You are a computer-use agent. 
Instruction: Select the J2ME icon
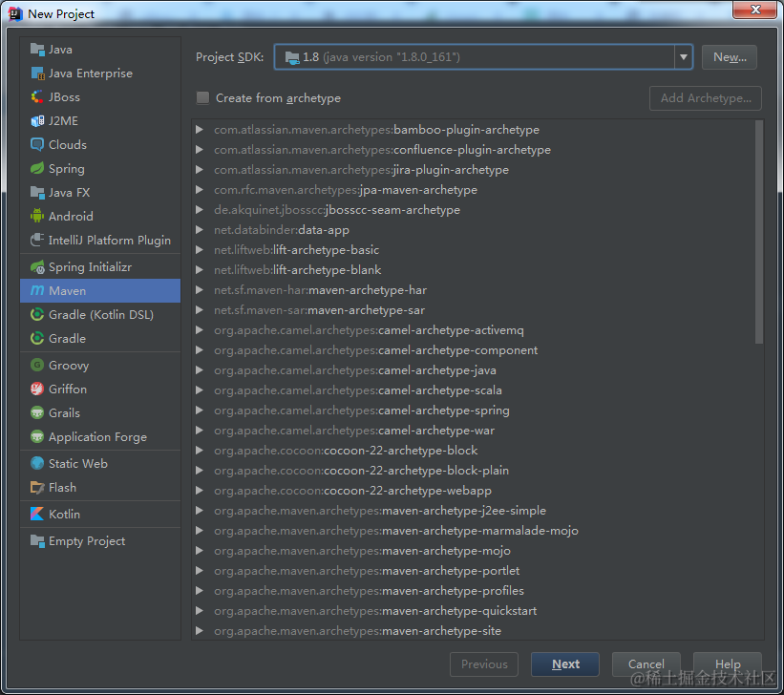(x=37, y=121)
